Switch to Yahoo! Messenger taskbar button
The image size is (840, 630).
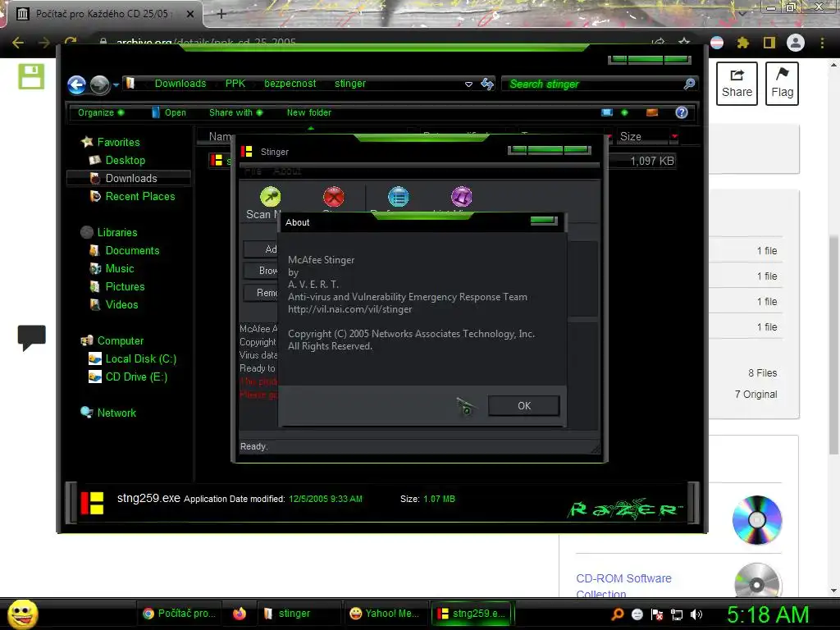(x=384, y=614)
